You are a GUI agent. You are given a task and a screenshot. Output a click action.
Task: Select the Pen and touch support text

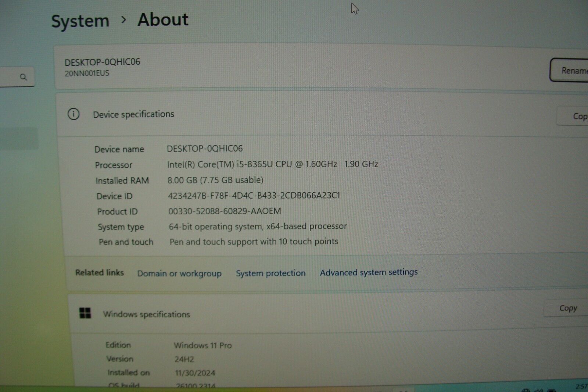coord(254,242)
